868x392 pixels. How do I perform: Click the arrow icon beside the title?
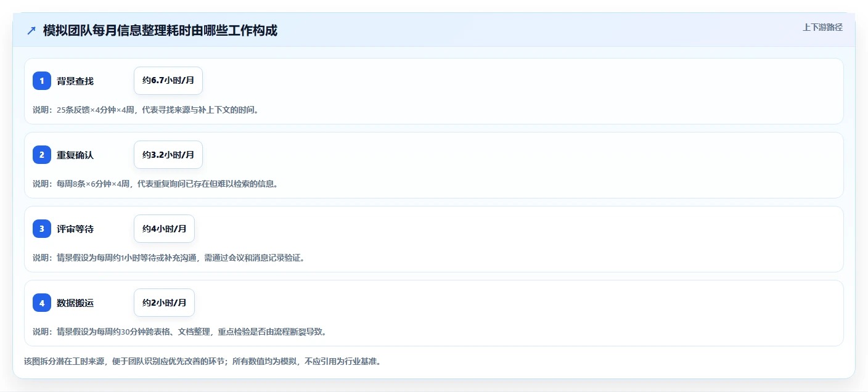[31, 30]
